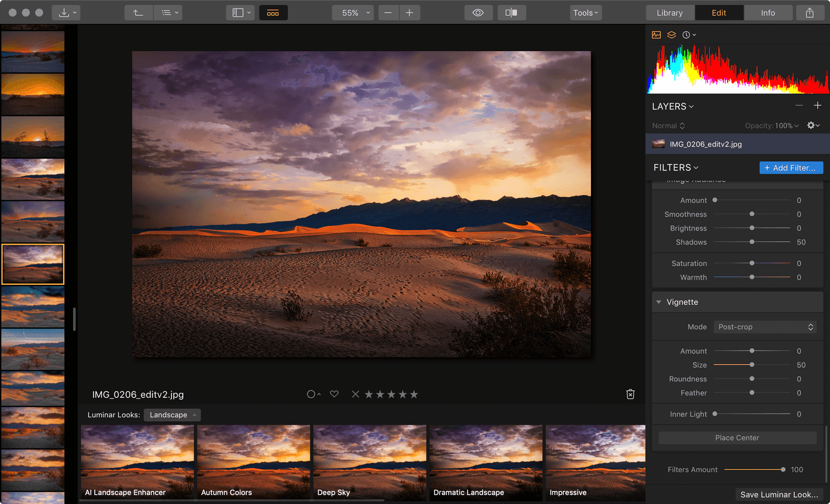Viewport: 830px width, 504px height.
Task: Toggle the filmstrip view button
Action: point(273,13)
